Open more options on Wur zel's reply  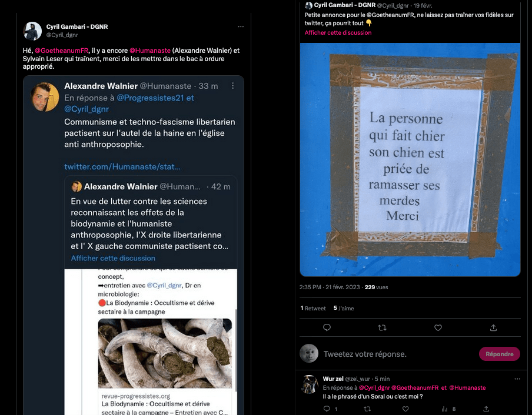point(517,379)
